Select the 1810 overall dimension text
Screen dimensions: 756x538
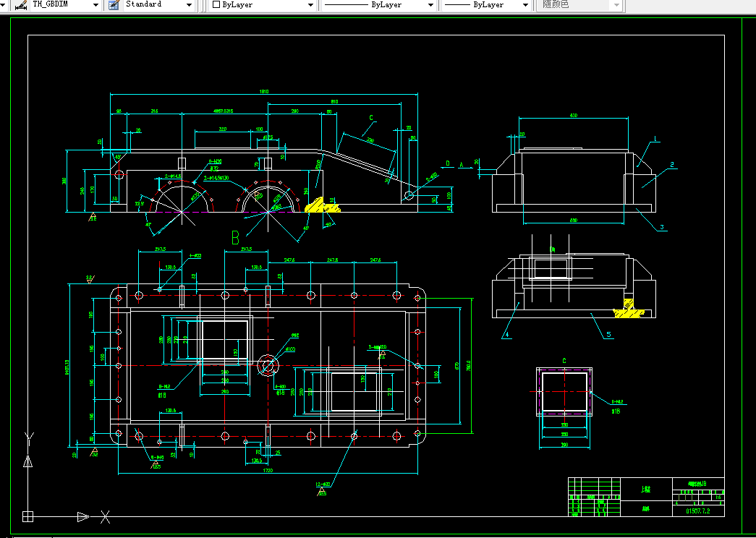tap(264, 91)
